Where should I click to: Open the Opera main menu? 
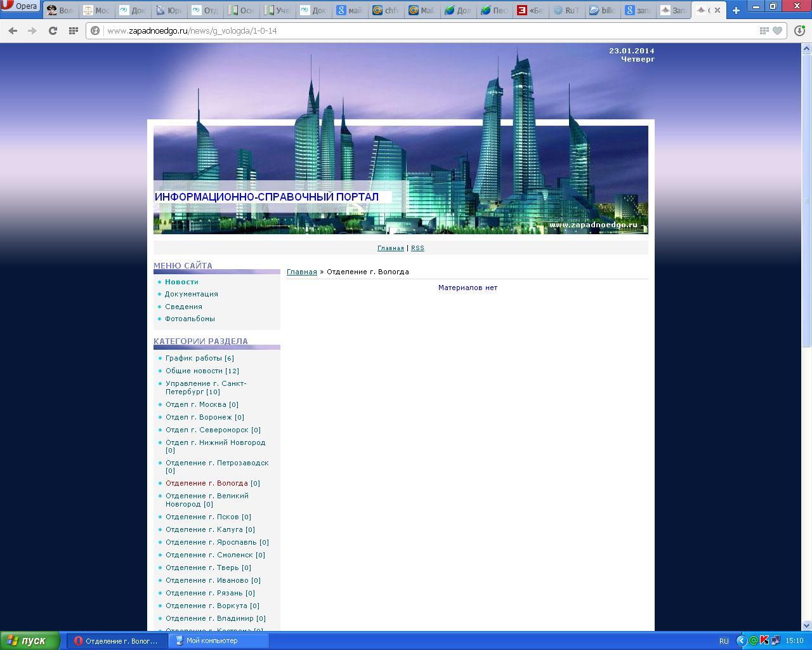(x=20, y=7)
